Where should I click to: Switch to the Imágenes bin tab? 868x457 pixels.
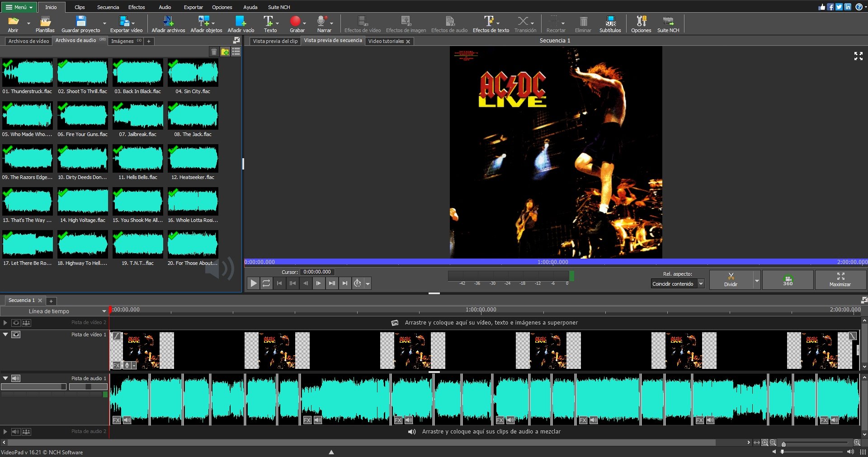pyautogui.click(x=126, y=41)
